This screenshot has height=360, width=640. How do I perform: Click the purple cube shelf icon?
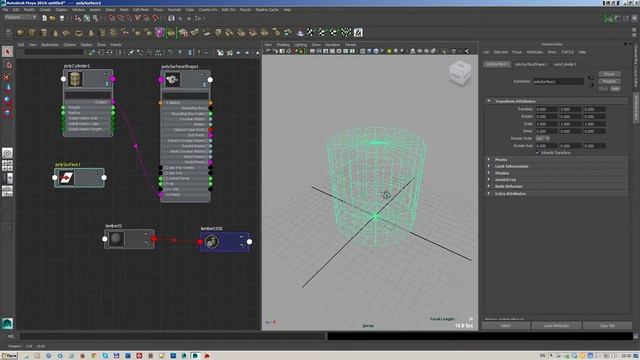(160, 32)
